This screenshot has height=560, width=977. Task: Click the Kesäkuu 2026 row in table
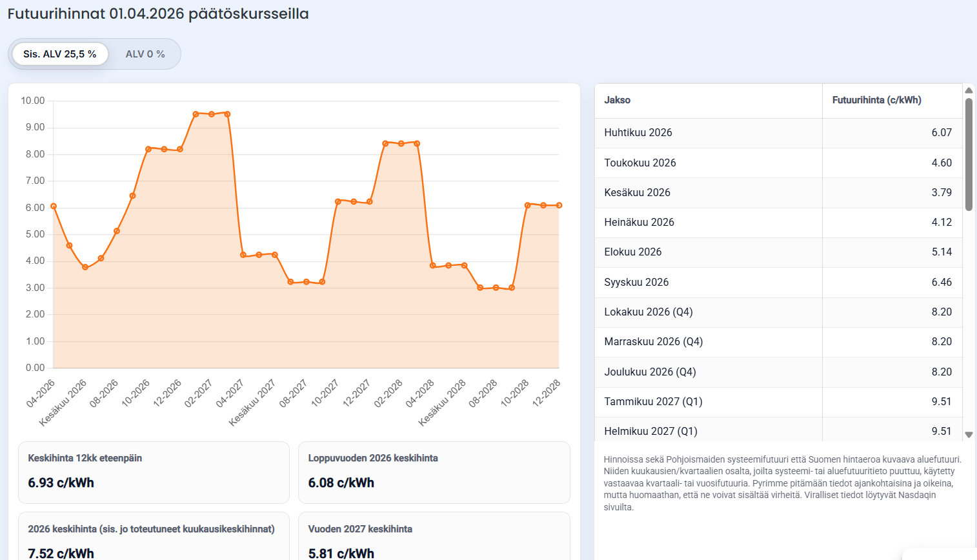point(778,192)
